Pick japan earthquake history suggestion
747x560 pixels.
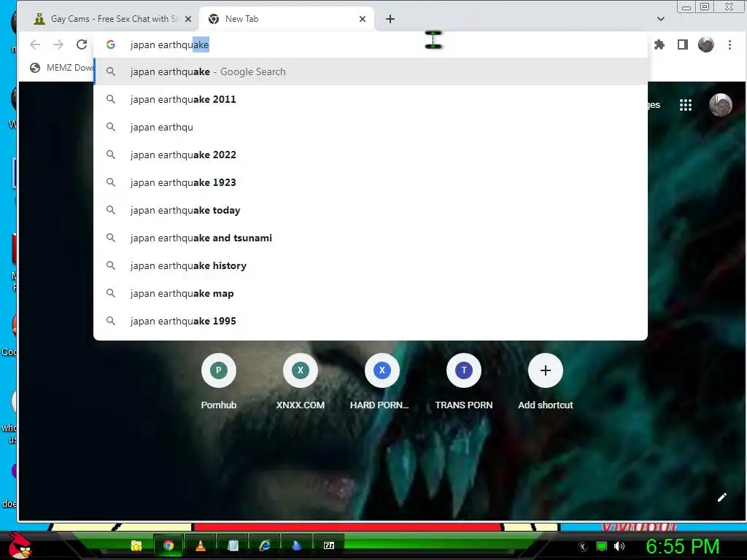click(371, 265)
